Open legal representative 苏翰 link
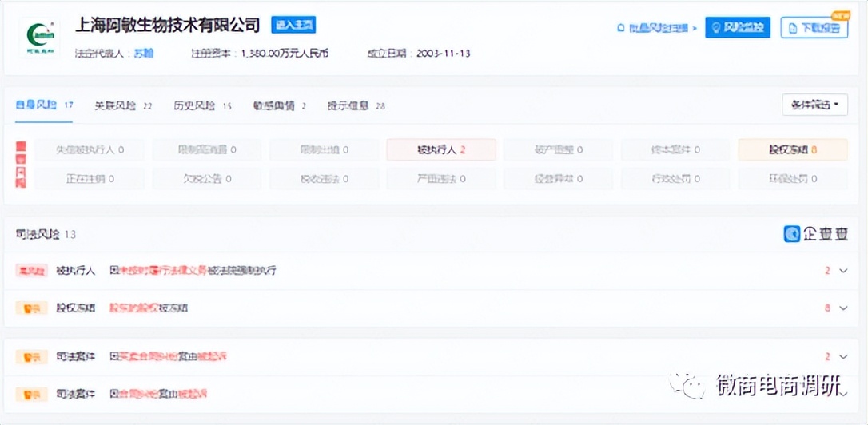This screenshot has height=425, width=868. click(144, 54)
